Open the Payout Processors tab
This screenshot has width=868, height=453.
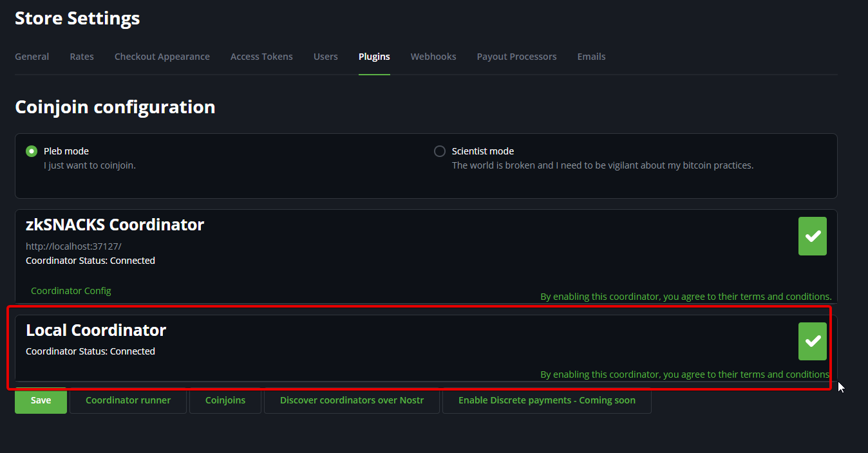point(516,57)
